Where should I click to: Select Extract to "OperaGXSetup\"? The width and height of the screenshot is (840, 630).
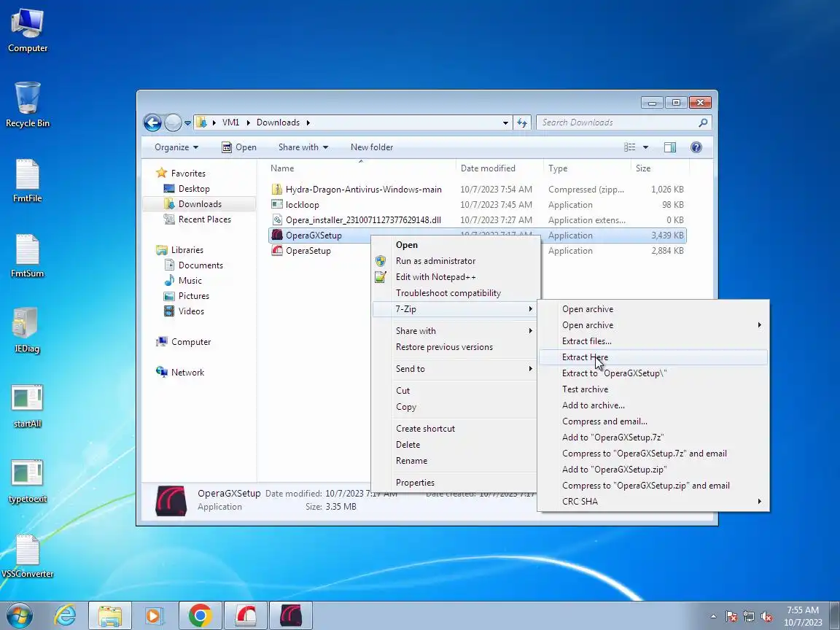653,373
